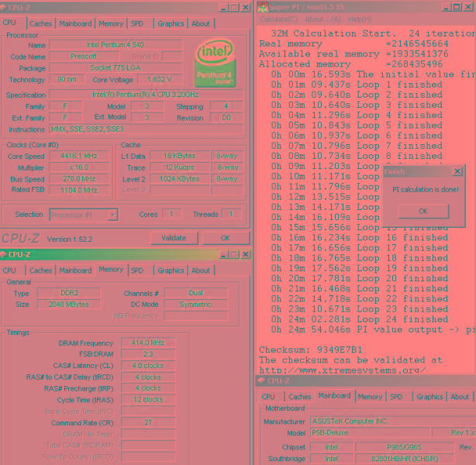Open Caches tab in the bottom-right CPU-Z window

299,397
